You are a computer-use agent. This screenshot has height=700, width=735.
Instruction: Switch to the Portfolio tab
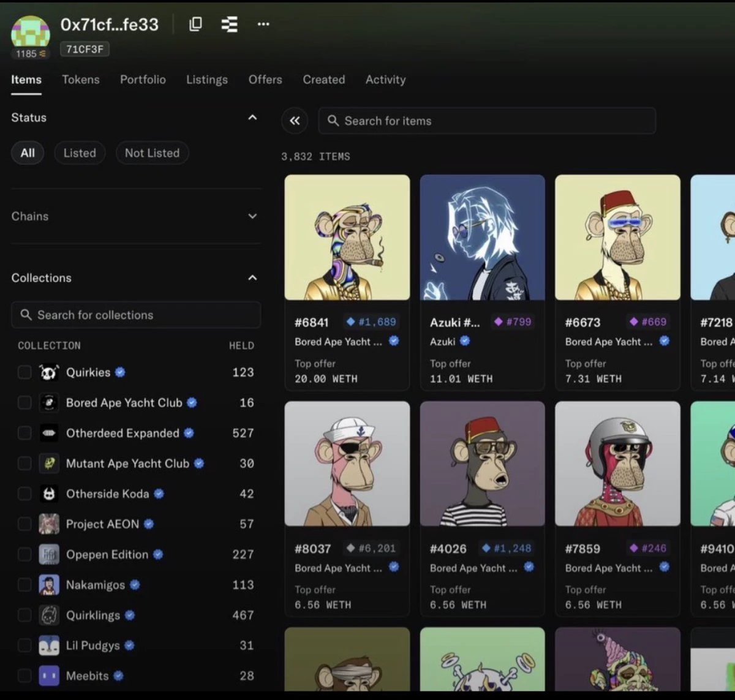pos(143,80)
